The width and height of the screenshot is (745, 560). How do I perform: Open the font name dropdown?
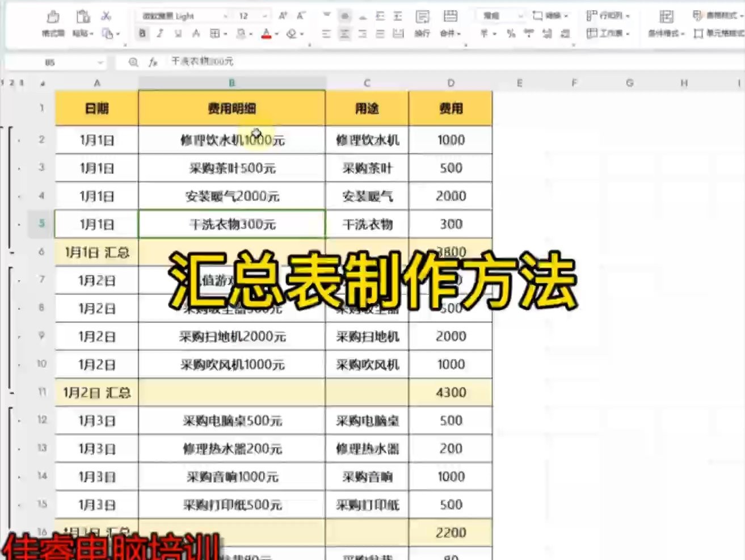226,16
